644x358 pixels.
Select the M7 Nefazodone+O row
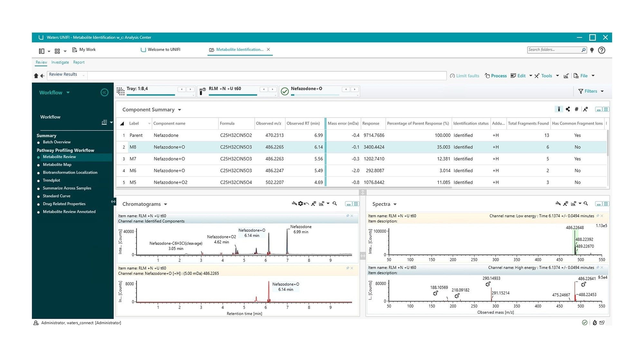[x=361, y=159]
